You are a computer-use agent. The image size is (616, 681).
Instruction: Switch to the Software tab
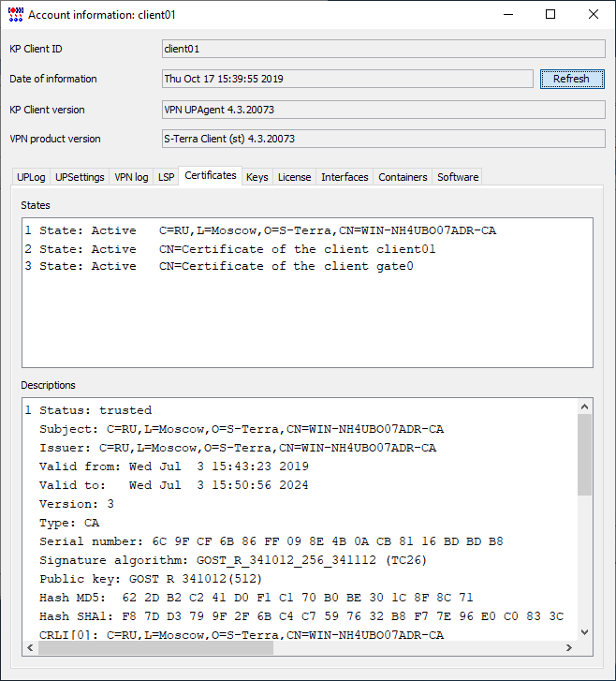458,177
